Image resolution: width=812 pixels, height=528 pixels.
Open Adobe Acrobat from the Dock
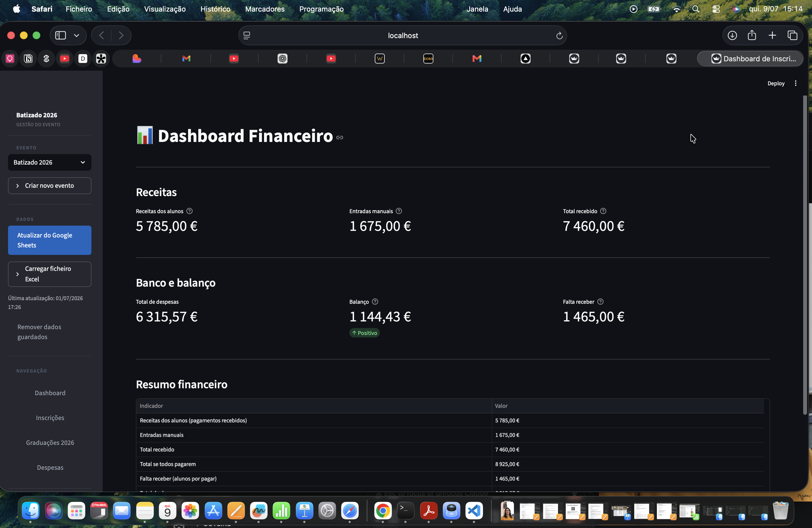tap(429, 511)
